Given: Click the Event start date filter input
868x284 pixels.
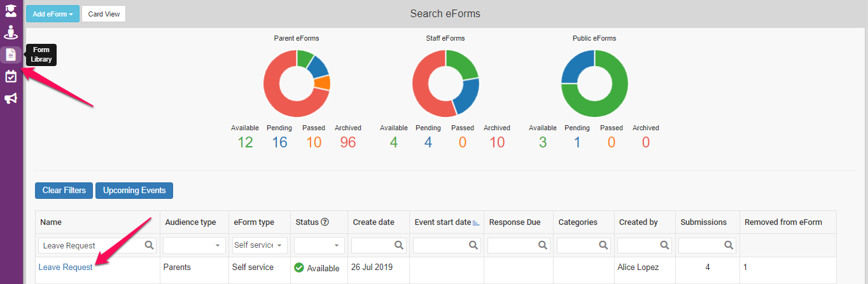Looking at the screenshot, I should pos(447,245).
